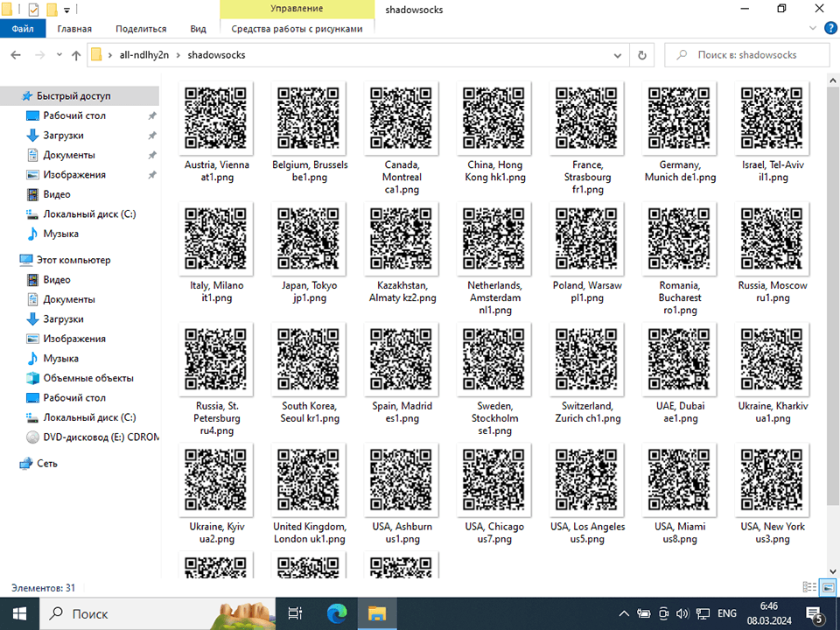Open Task View on the taskbar
The width and height of the screenshot is (840, 630).
[x=295, y=614]
